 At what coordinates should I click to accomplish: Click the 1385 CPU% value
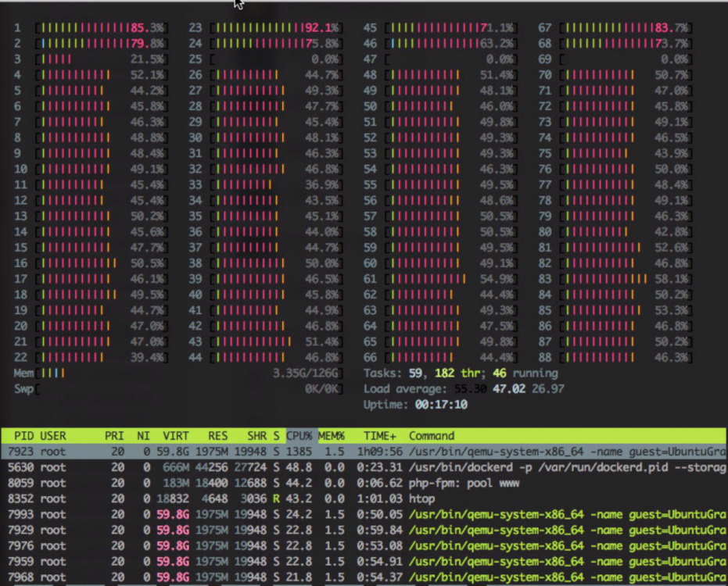click(299, 452)
